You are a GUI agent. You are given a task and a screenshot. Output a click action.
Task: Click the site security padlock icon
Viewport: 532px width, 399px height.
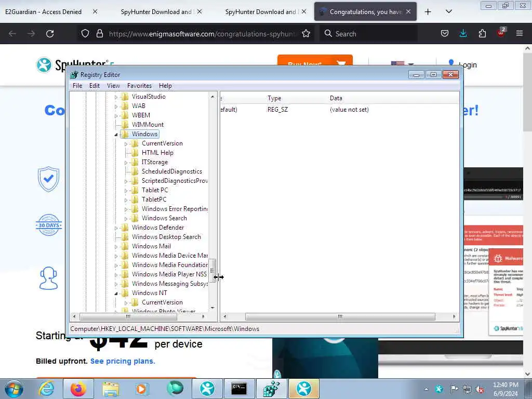pyautogui.click(x=99, y=34)
